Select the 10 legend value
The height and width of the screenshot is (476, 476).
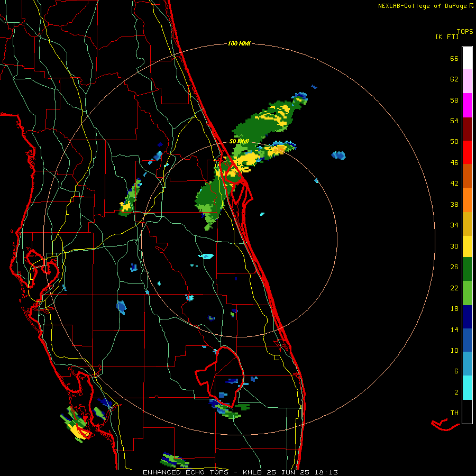[454, 351]
